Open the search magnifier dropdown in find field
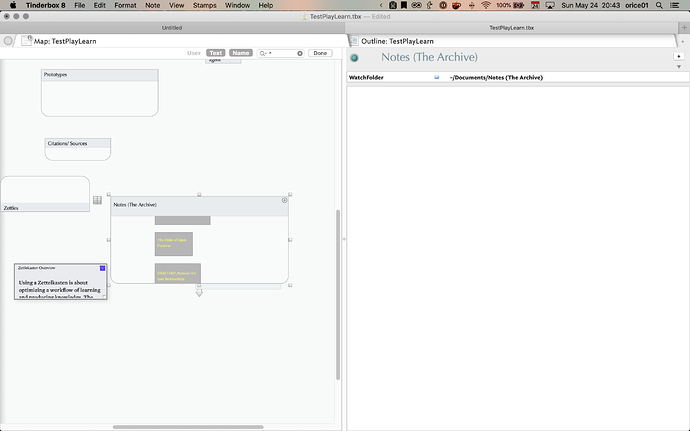 (x=263, y=53)
